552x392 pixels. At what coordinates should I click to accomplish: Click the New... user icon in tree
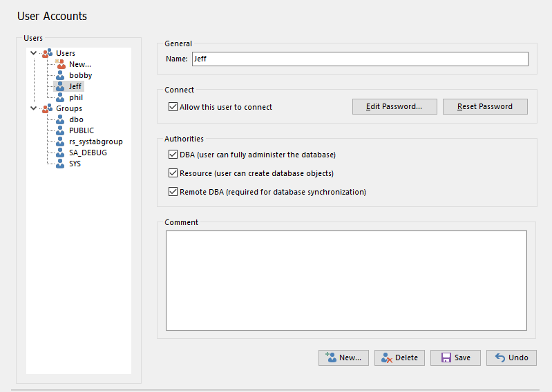61,64
